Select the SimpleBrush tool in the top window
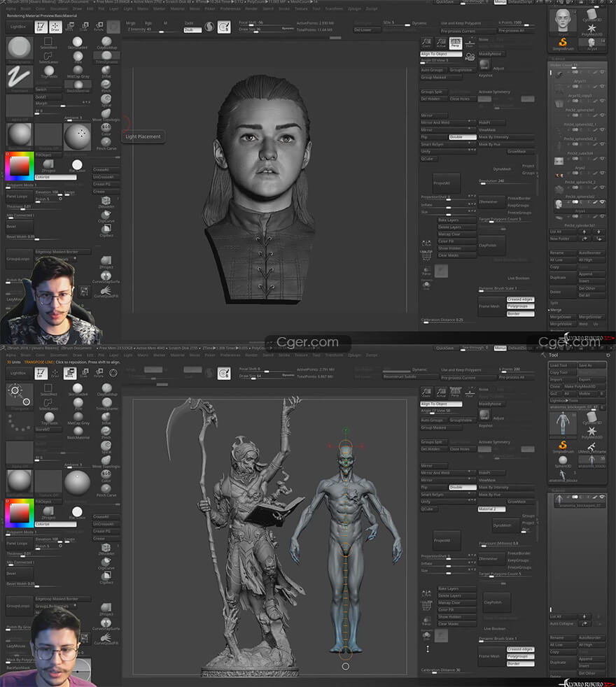The height and width of the screenshot is (687, 616). 563,44
